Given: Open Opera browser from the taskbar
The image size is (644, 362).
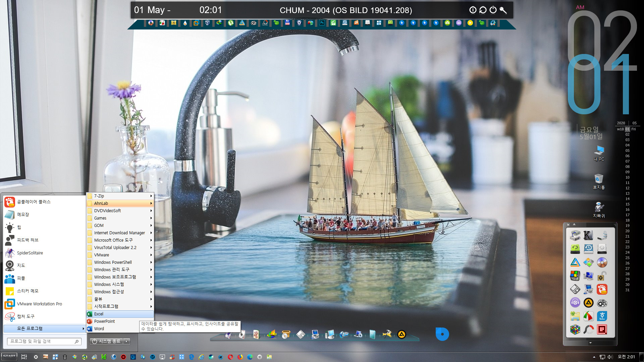Looking at the screenshot, I should coord(230,357).
